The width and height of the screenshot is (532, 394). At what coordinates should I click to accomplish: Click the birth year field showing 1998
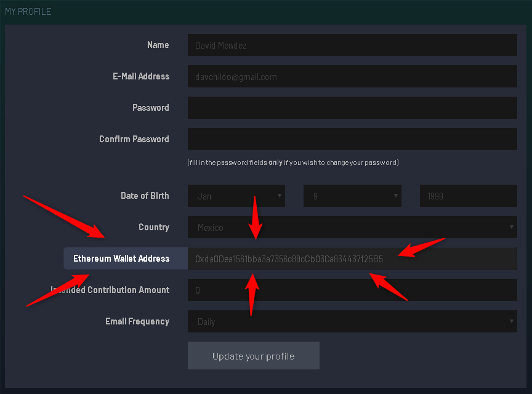468,196
